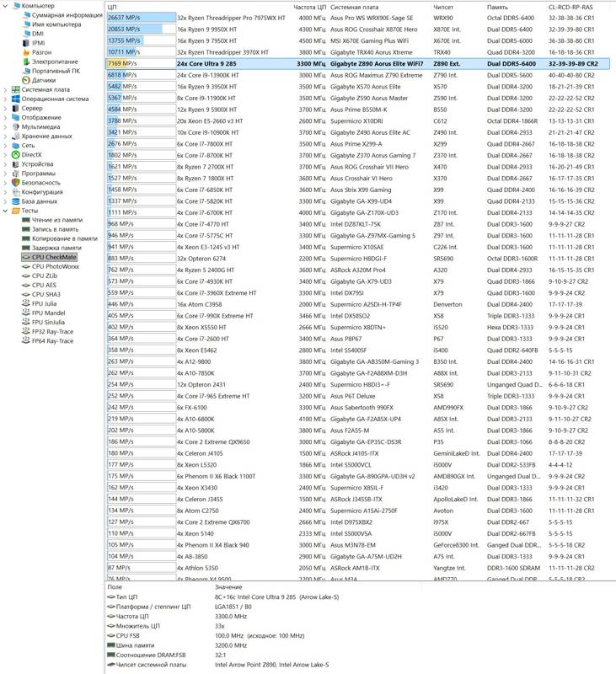Collapse the Тесты tree section
The height and width of the screenshot is (674, 616).
click(x=6, y=211)
